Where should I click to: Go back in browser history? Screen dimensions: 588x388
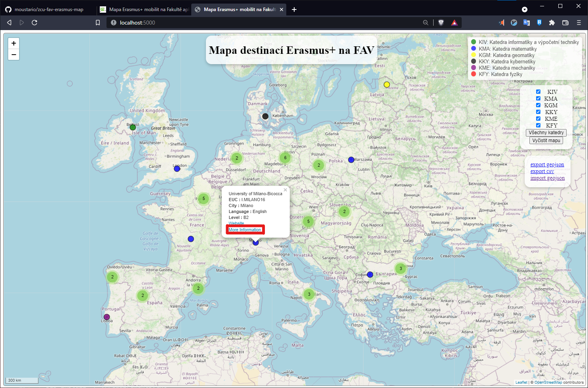point(9,23)
